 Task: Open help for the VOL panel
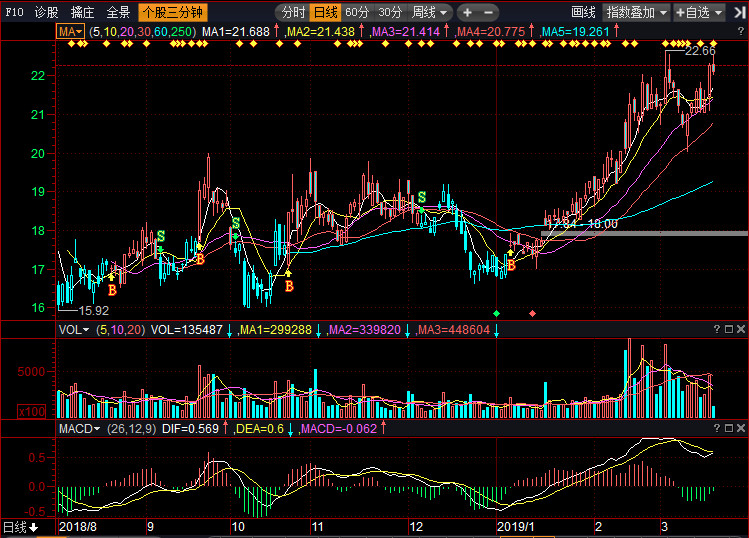pyautogui.click(x=717, y=329)
